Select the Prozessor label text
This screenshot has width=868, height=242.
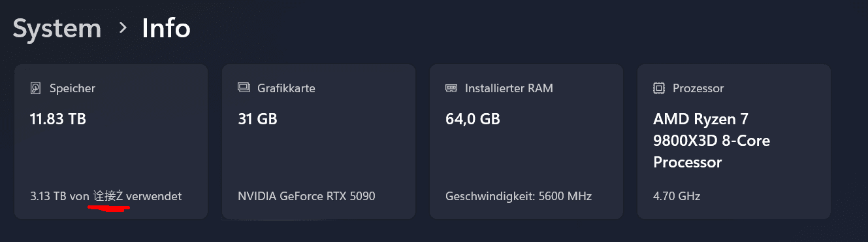coord(698,88)
